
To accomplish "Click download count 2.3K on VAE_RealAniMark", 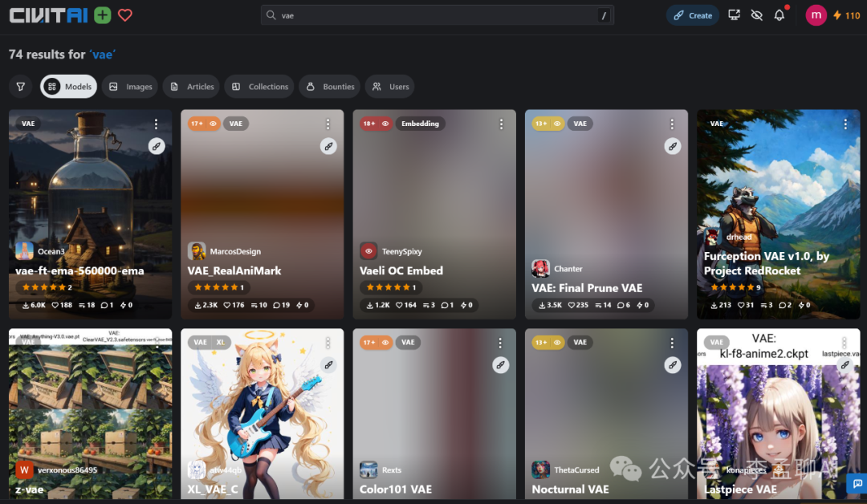I will [x=206, y=305].
